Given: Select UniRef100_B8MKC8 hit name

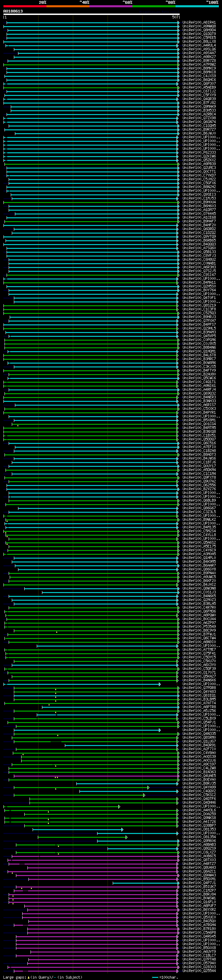Looking at the screenshot, I should tap(199, 72).
